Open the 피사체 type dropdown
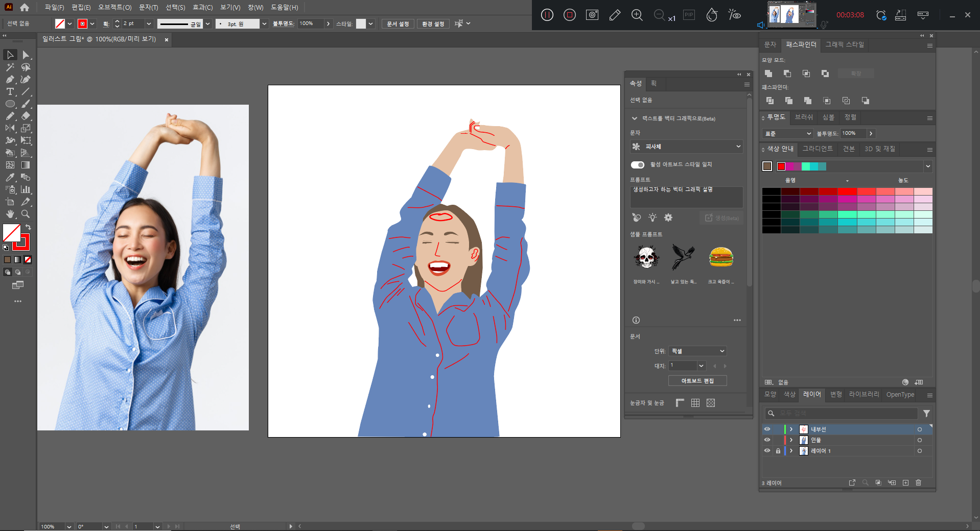 (x=686, y=147)
